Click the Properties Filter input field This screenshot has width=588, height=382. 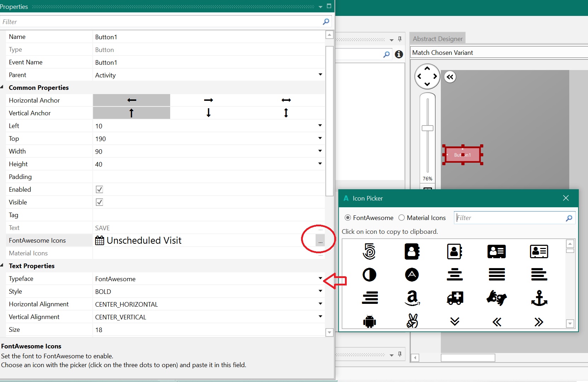coord(161,22)
